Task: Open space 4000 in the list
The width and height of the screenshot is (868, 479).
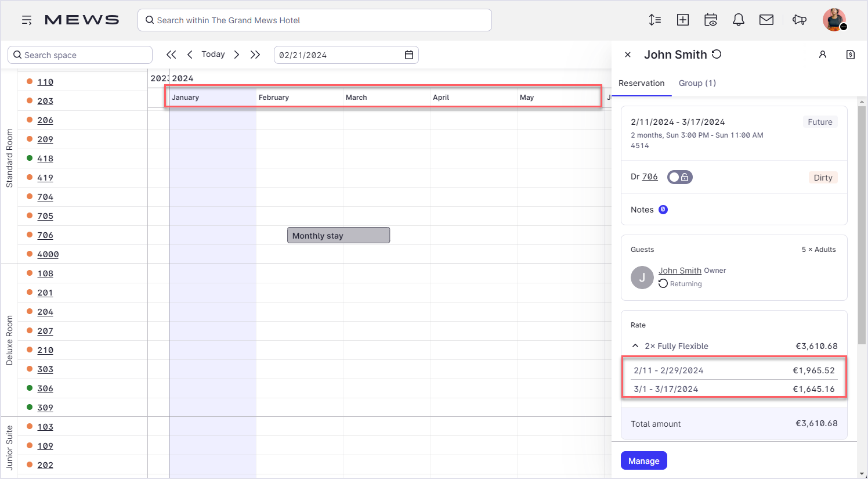Action: [48, 254]
